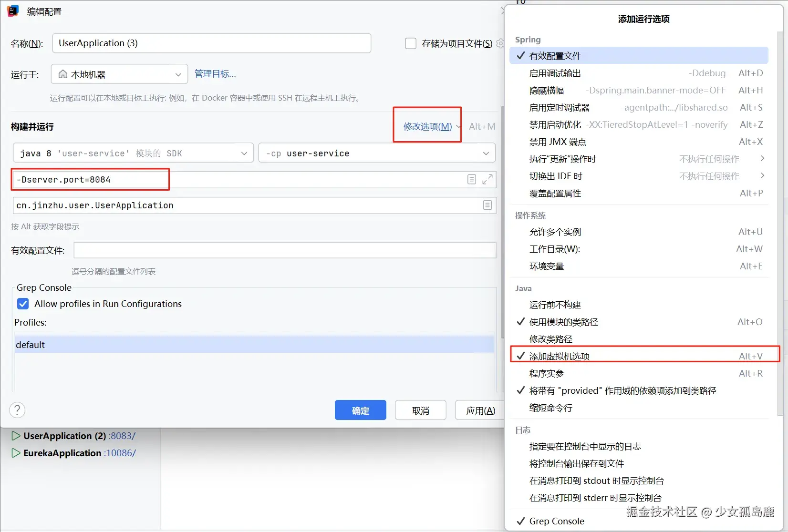Select the show console on stderr option
The height and width of the screenshot is (532, 788).
(639, 498)
